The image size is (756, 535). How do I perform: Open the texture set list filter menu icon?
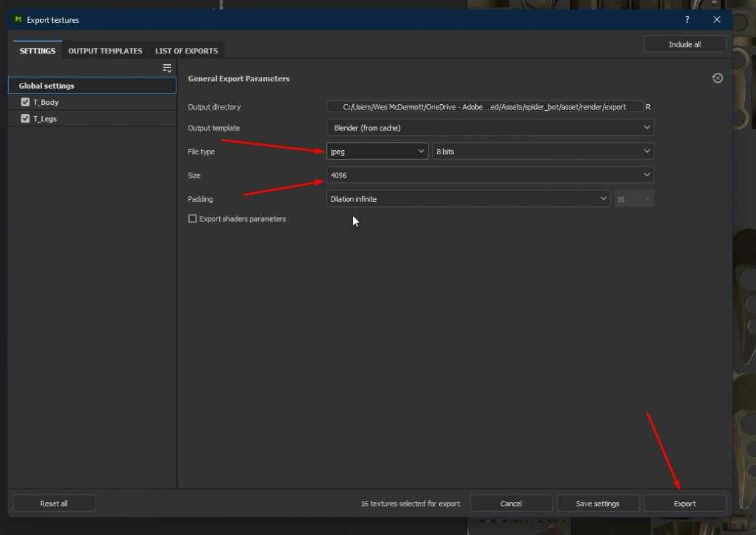pyautogui.click(x=167, y=68)
